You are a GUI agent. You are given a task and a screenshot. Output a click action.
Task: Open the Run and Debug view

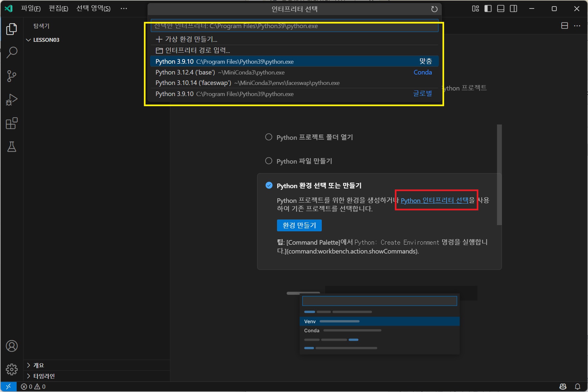coord(11,100)
